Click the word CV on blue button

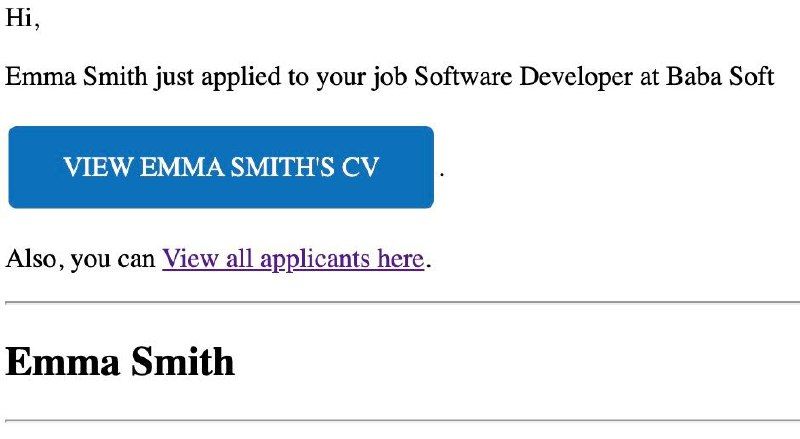coord(360,167)
